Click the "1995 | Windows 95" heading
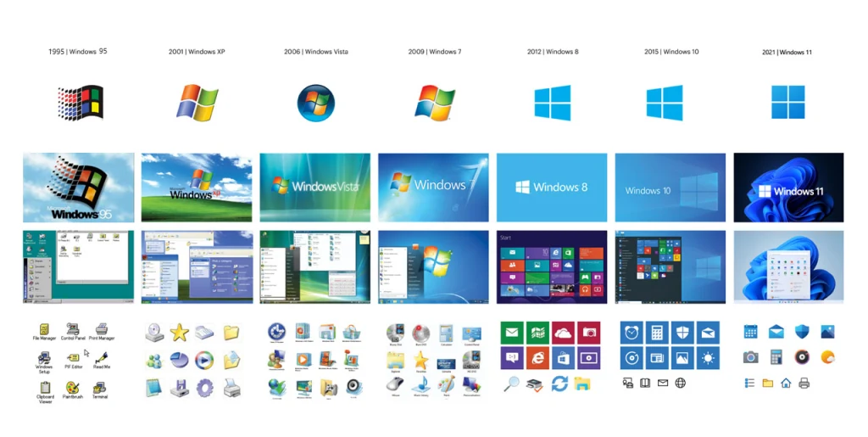The height and width of the screenshot is (437, 868). [x=78, y=52]
